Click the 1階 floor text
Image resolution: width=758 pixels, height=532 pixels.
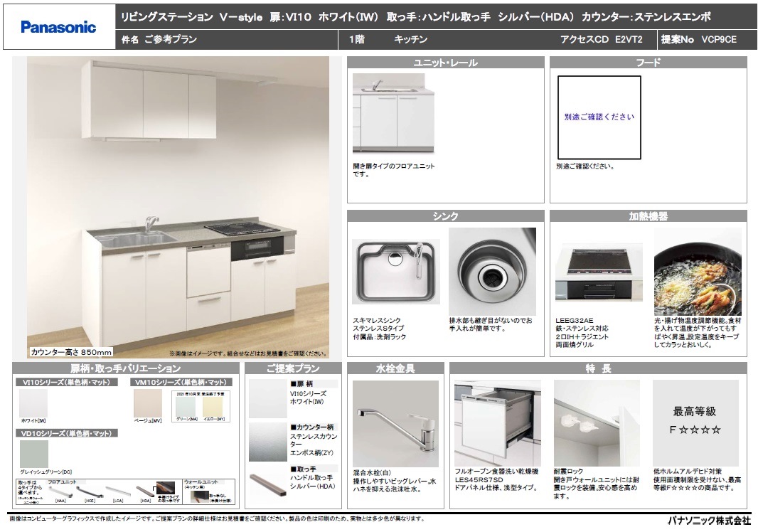tap(357, 40)
